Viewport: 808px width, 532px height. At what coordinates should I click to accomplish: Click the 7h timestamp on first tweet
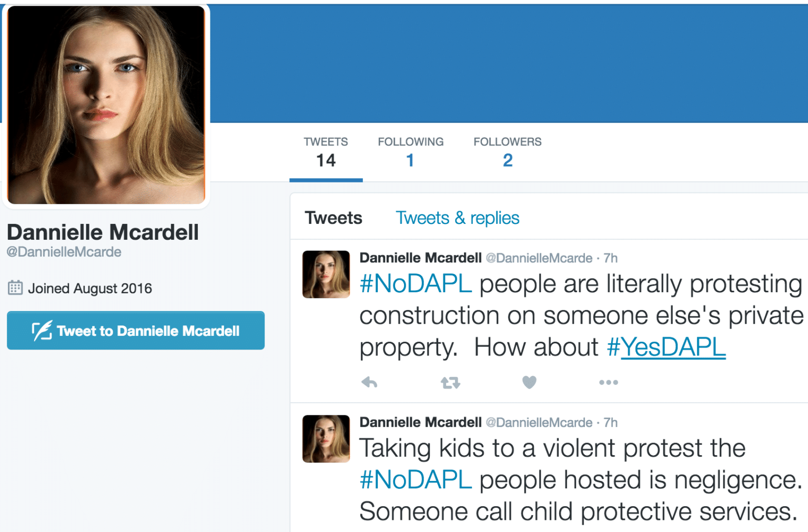pyautogui.click(x=611, y=258)
